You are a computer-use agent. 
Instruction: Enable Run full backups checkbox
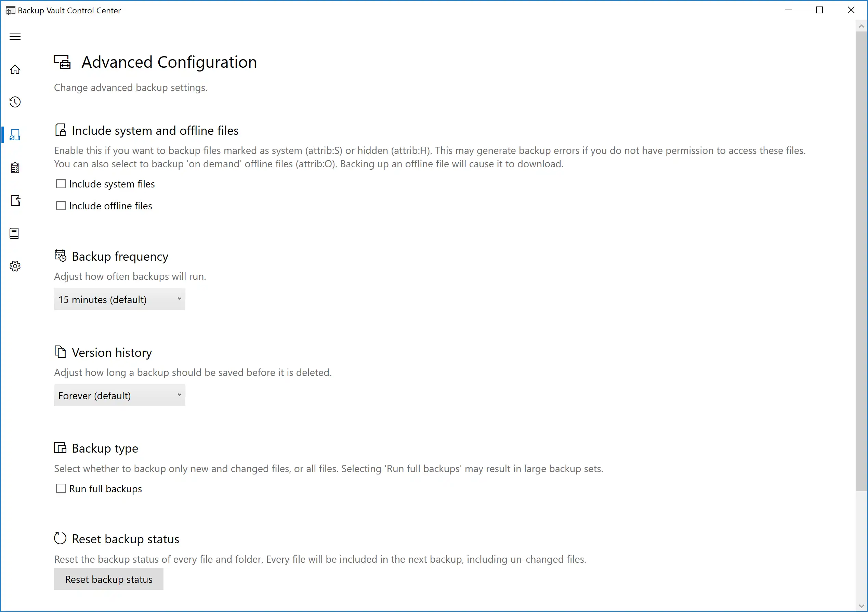tap(61, 488)
